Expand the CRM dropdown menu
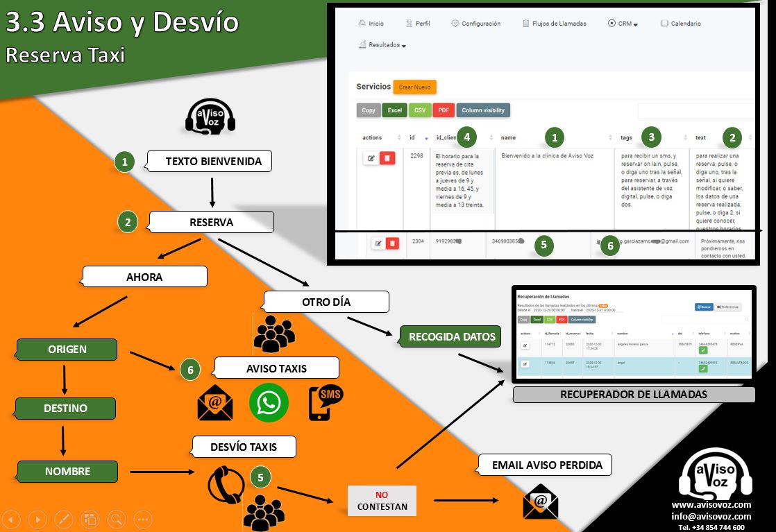776x532 pixels. pos(623,24)
